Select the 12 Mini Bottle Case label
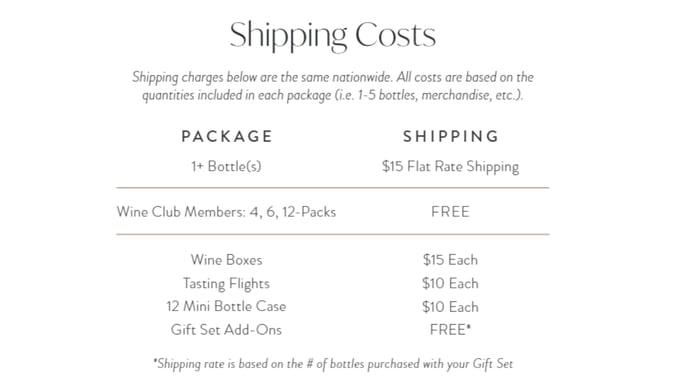Screen dimensions: 688x380 pyautogui.click(x=226, y=306)
